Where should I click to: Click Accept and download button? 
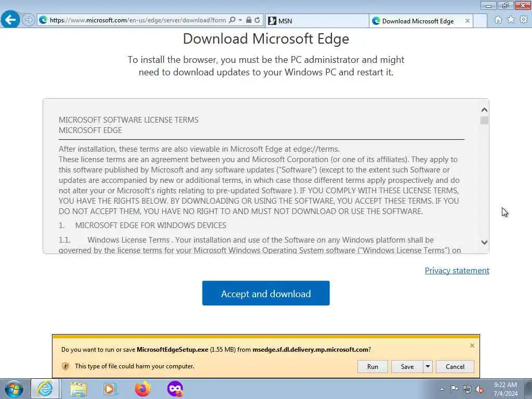tap(265, 293)
